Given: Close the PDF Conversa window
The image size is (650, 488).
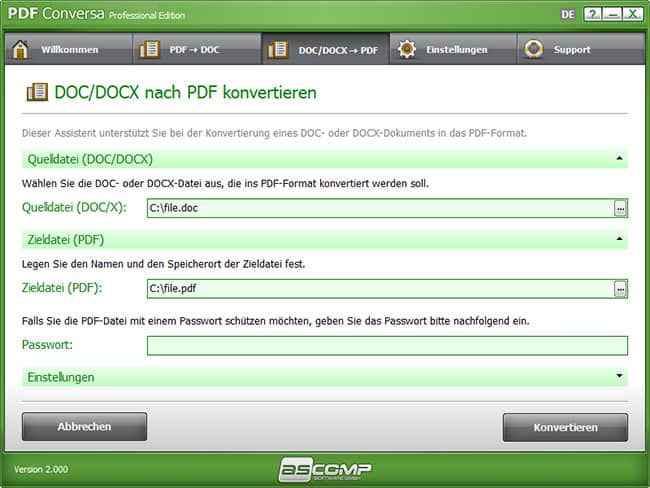Looking at the screenshot, I should pyautogui.click(x=632, y=15).
